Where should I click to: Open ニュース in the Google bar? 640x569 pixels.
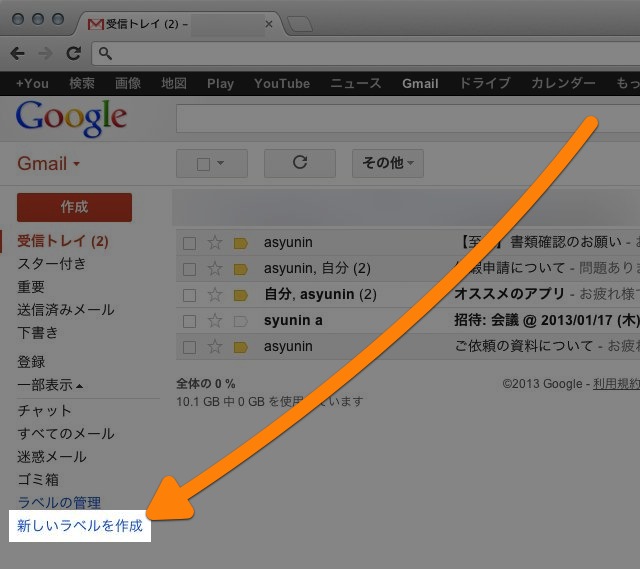pyautogui.click(x=356, y=83)
